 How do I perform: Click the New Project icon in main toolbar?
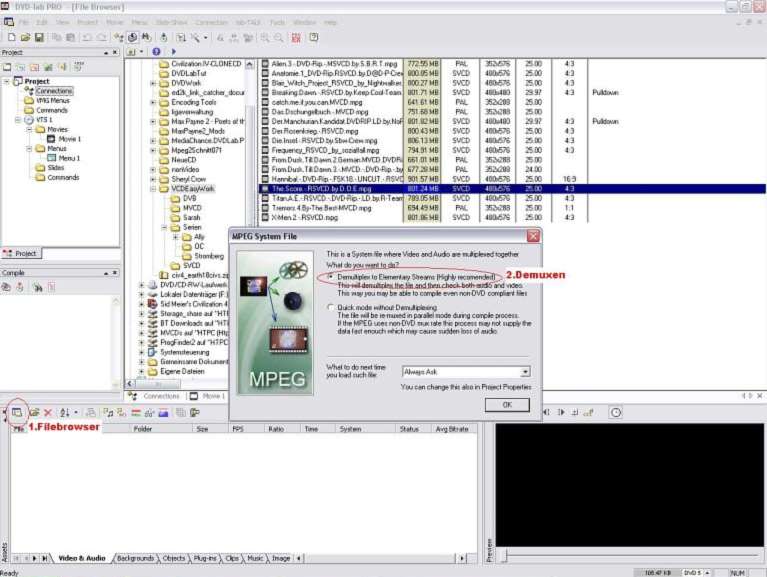click(9, 37)
